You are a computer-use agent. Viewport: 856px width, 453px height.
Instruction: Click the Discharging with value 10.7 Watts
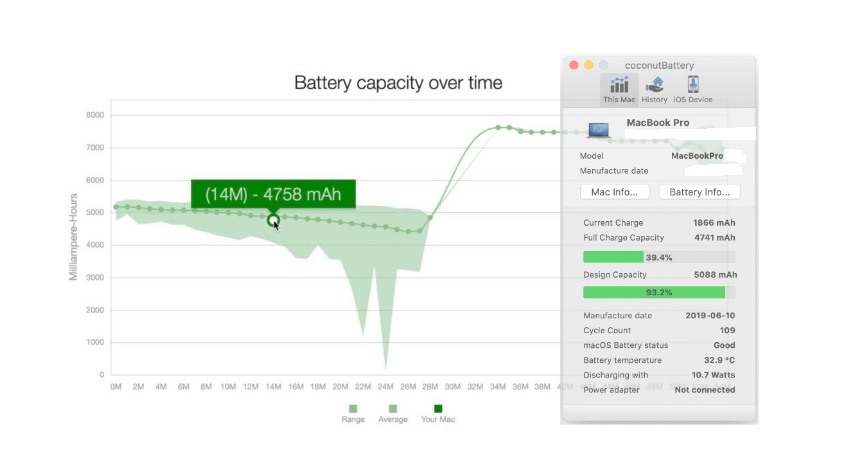point(713,375)
